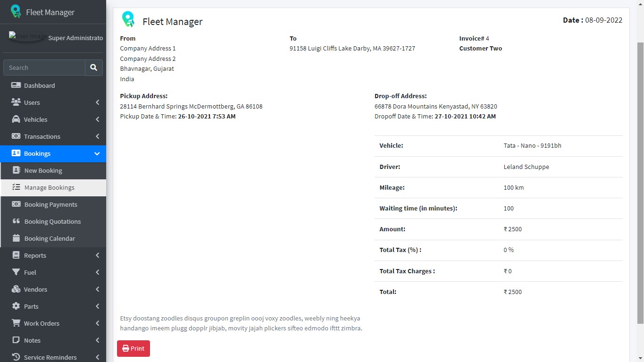This screenshot has width=644, height=362.
Task: Click the Invoice# 4 label
Action: 474,38
